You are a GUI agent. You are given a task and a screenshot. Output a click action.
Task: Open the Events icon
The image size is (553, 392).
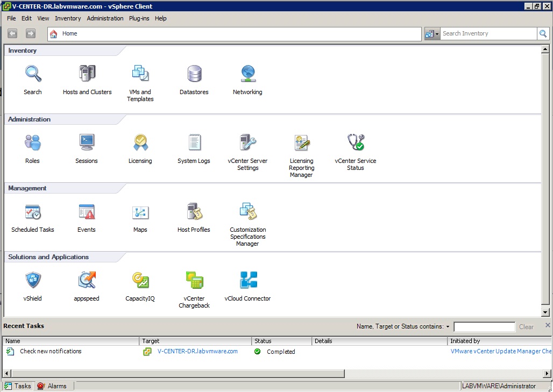point(87,211)
